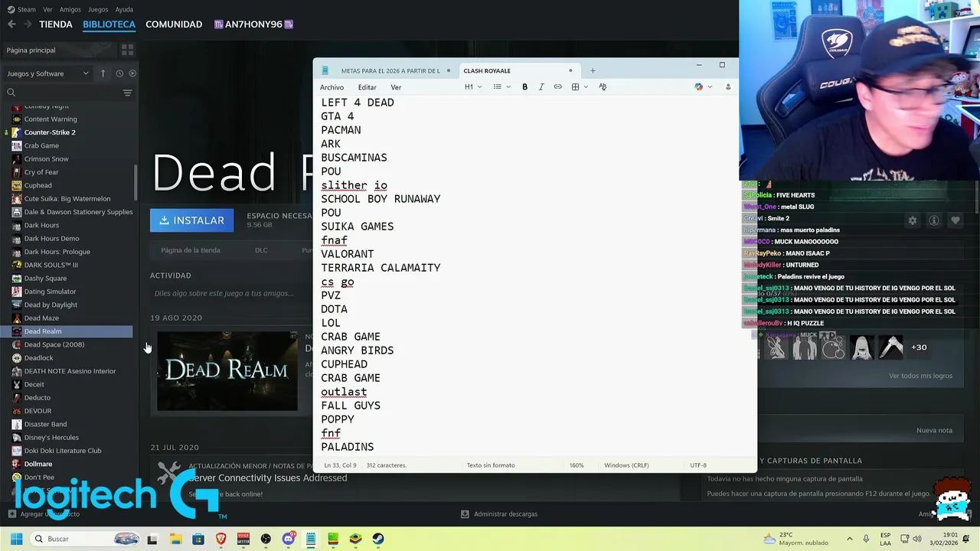
Task: Open the Ayuda menu in Steam
Action: point(124,9)
